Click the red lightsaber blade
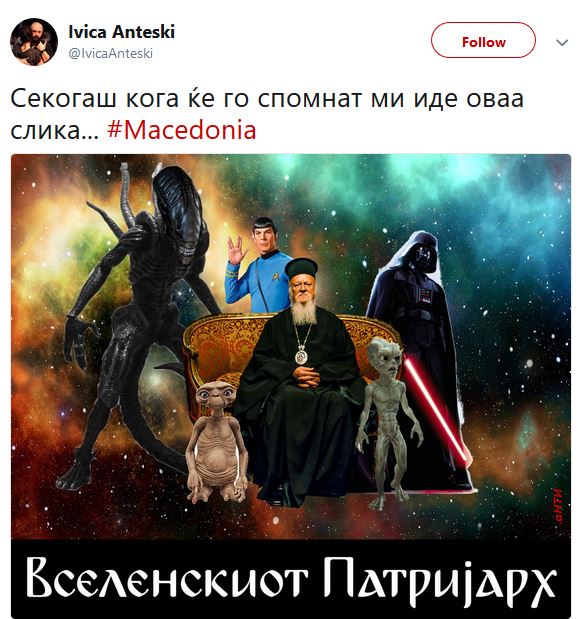Image resolution: width=583 pixels, height=619 pixels. 437,411
